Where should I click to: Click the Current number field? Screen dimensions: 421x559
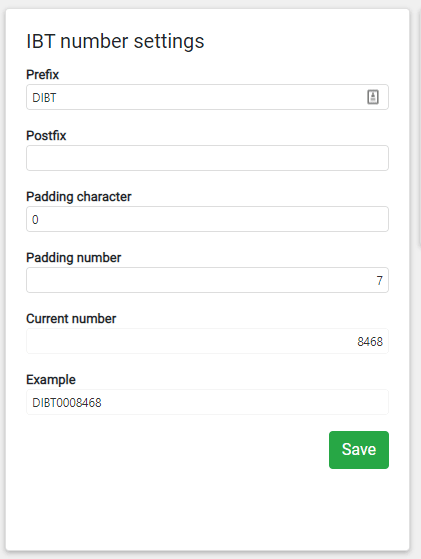207,341
